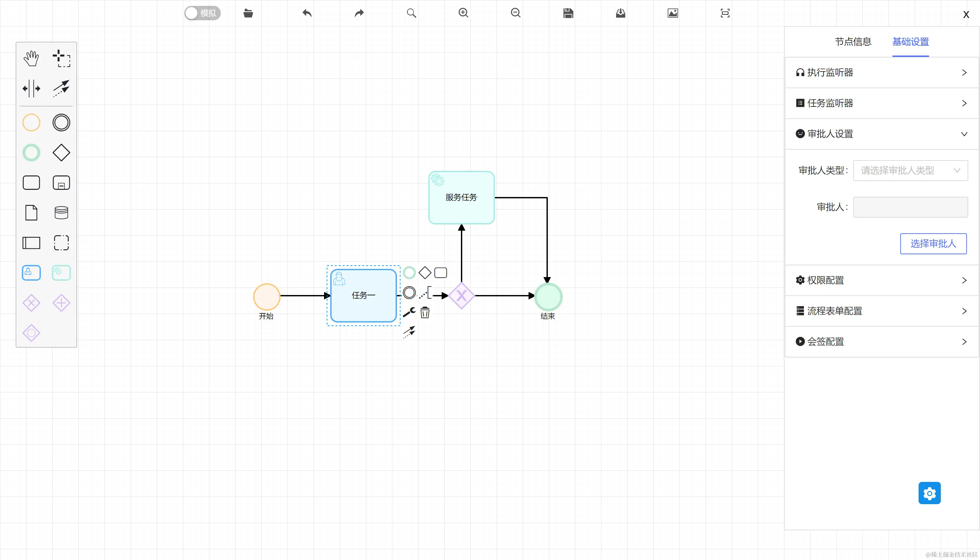980x560 pixels.
Task: Click the zoom in toolbar icon
Action: [x=463, y=13]
